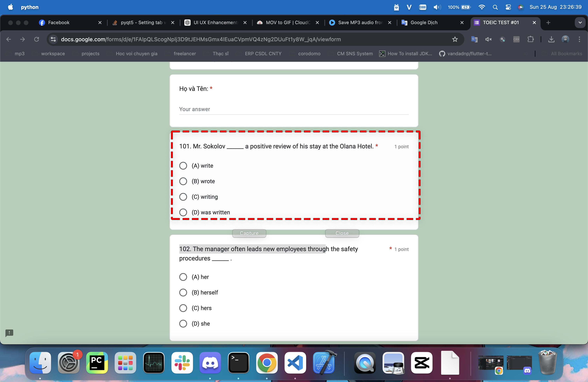This screenshot has width=588, height=382.
Task: Switch to the Google Dịch tab
Action: tap(424, 23)
